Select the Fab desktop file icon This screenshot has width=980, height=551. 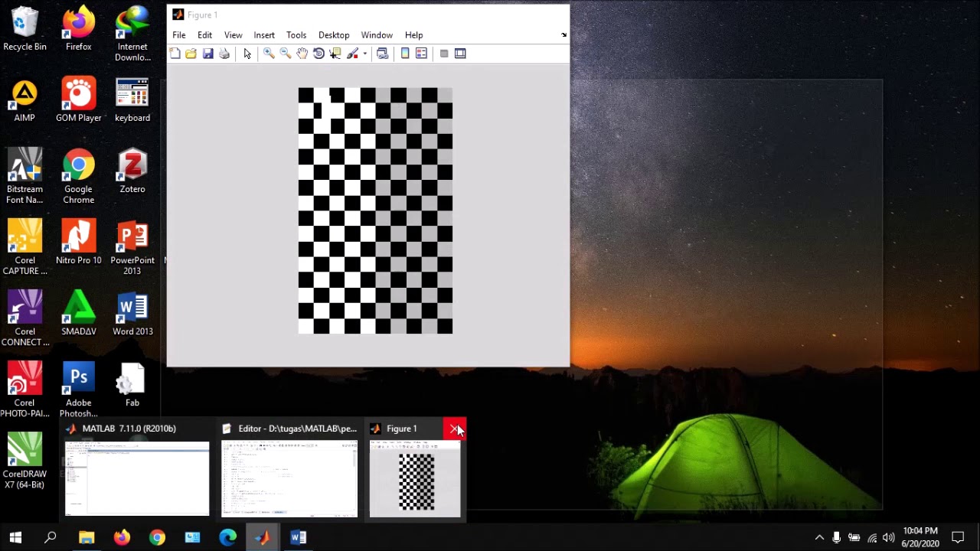click(x=132, y=386)
